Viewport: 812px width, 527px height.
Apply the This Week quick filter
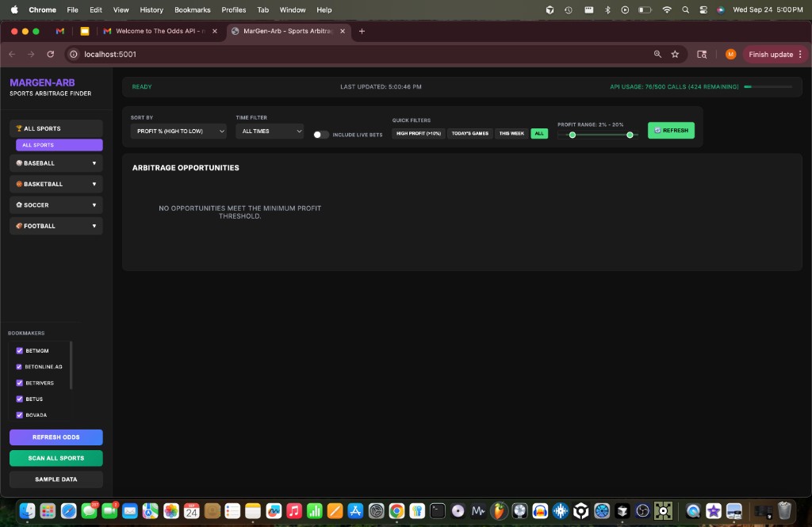(x=511, y=134)
